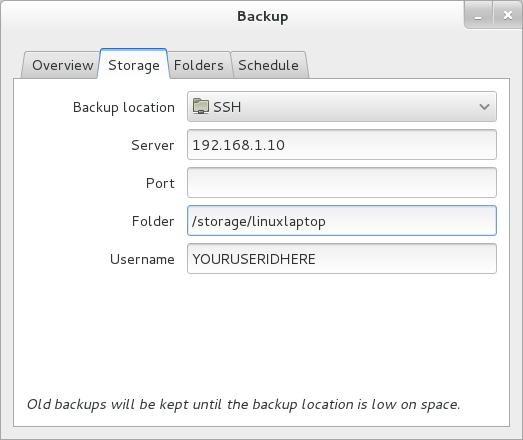Click the old backups retention notice text
Image resolution: width=523 pixels, height=440 pixels.
click(x=243, y=404)
